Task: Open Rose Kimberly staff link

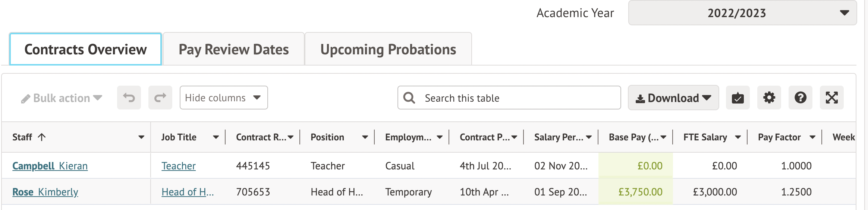Action: pos(45,192)
